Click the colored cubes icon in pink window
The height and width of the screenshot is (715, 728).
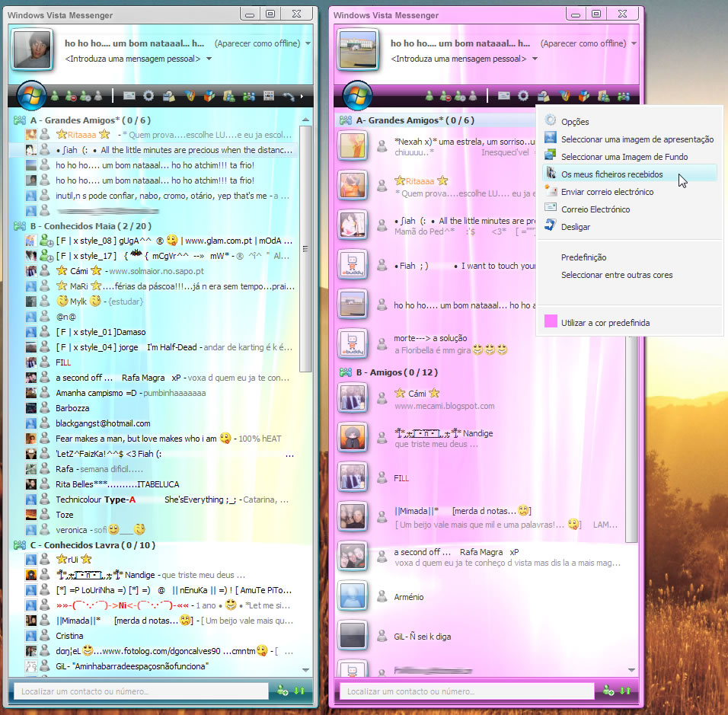584,96
